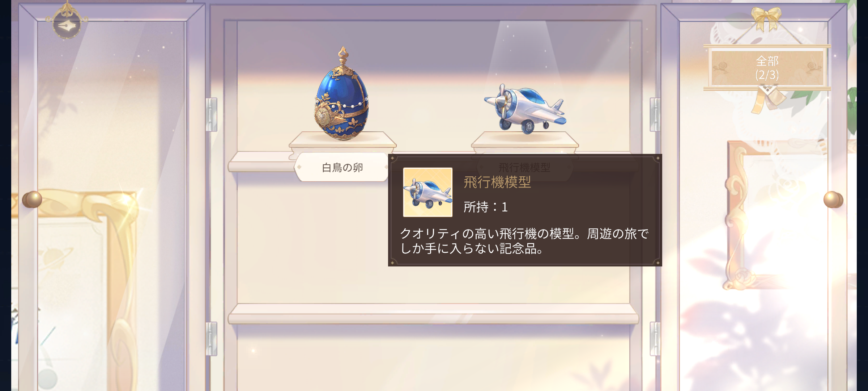Image resolution: width=868 pixels, height=391 pixels.
Task: Click the gold ribbon bow above the sign
Action: point(766,18)
